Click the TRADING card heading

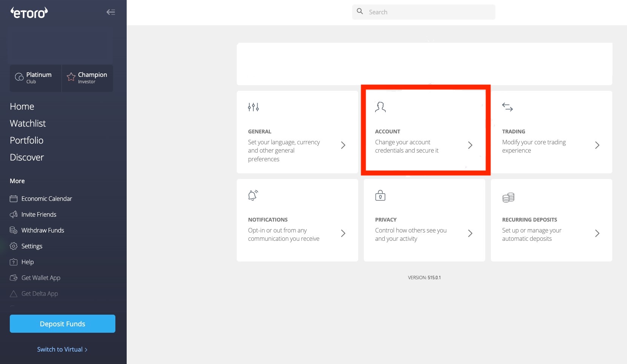pyautogui.click(x=514, y=132)
